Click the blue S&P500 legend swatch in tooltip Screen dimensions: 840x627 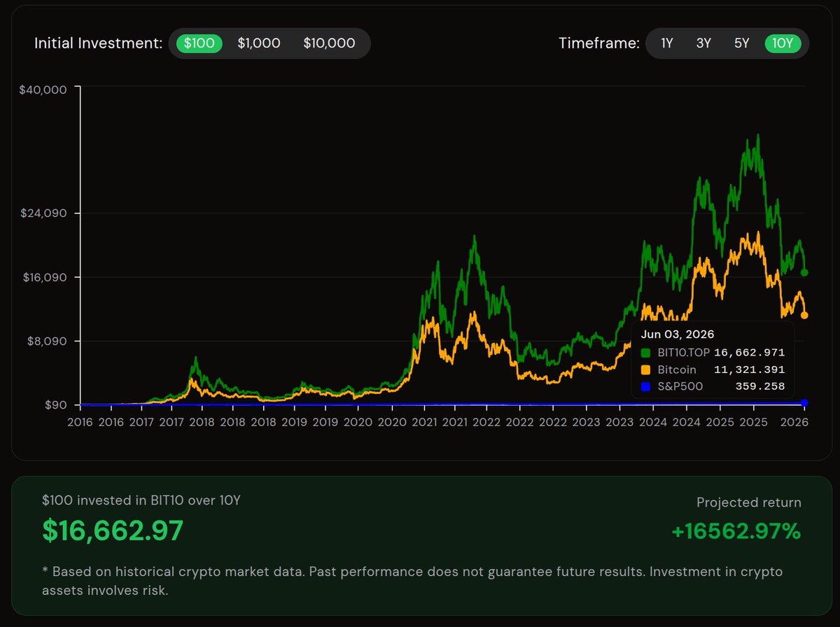point(645,386)
